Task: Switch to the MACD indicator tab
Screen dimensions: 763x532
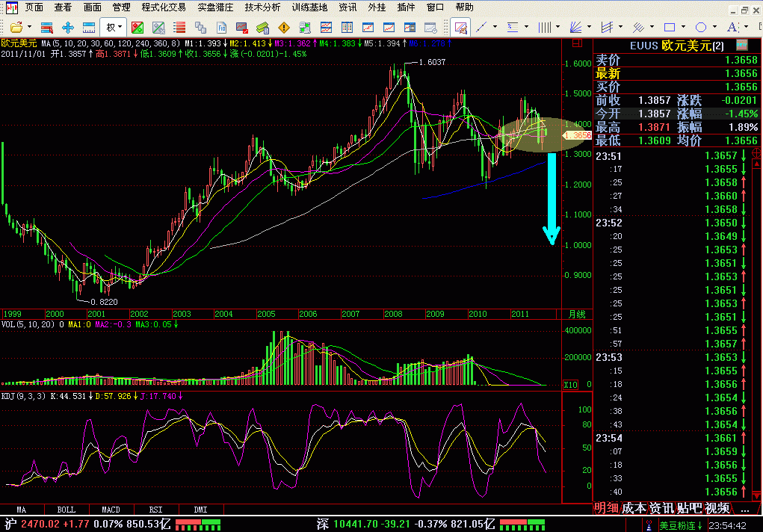Action: coord(111,510)
